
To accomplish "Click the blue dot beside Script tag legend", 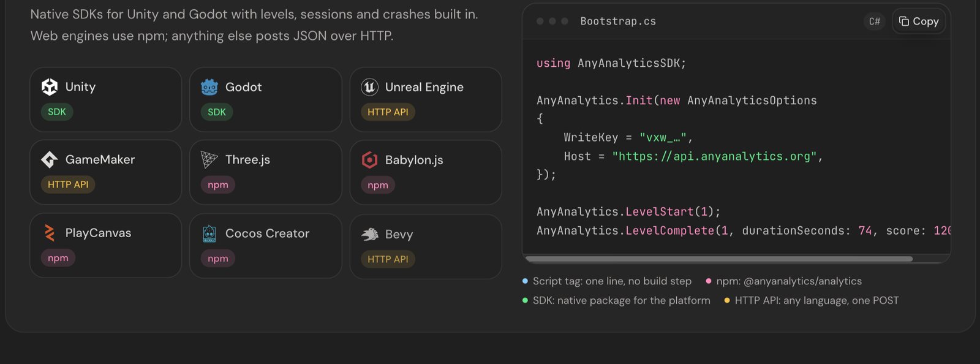I will [x=525, y=281].
